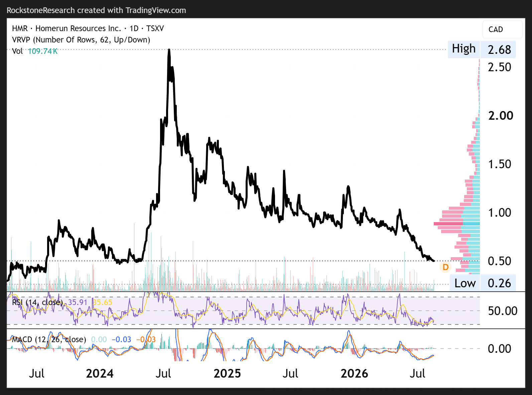Screen dimensions: 532x395
Task: Select MACD (12, 26, close) indicator label
Action: (49, 339)
